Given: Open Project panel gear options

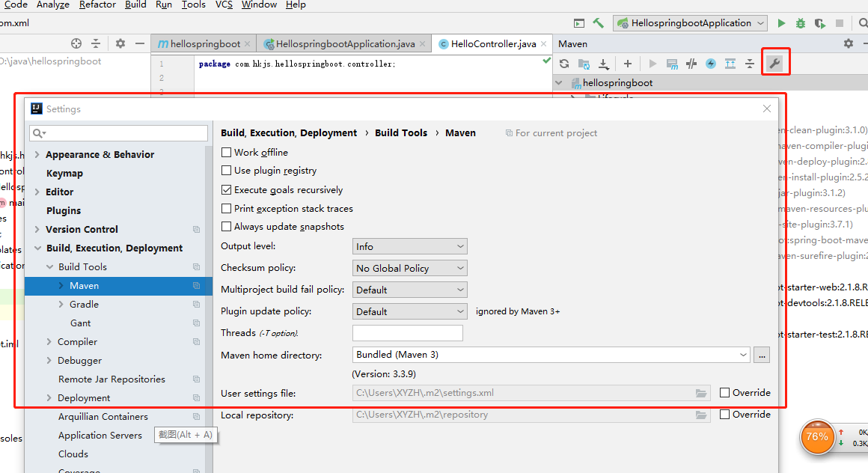Looking at the screenshot, I should point(120,43).
